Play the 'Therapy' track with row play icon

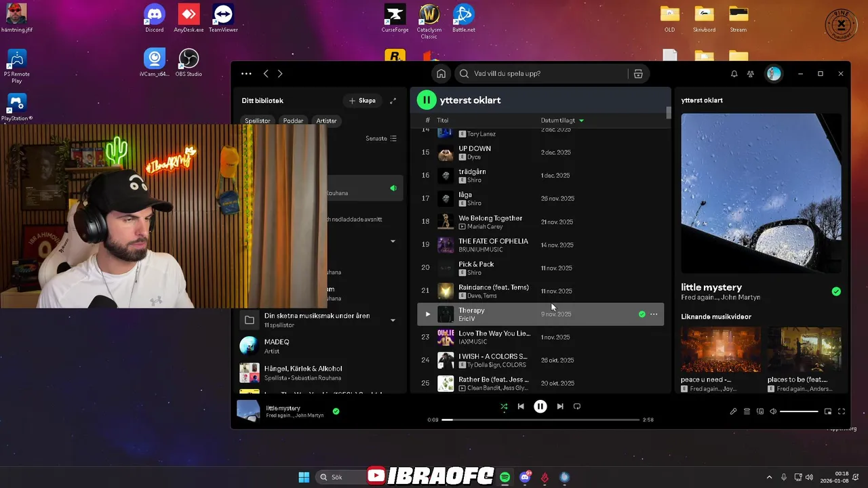pyautogui.click(x=427, y=314)
